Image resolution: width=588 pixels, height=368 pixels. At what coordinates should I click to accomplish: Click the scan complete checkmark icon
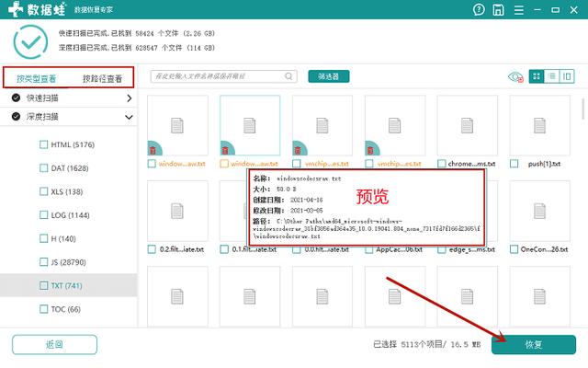click(x=30, y=41)
